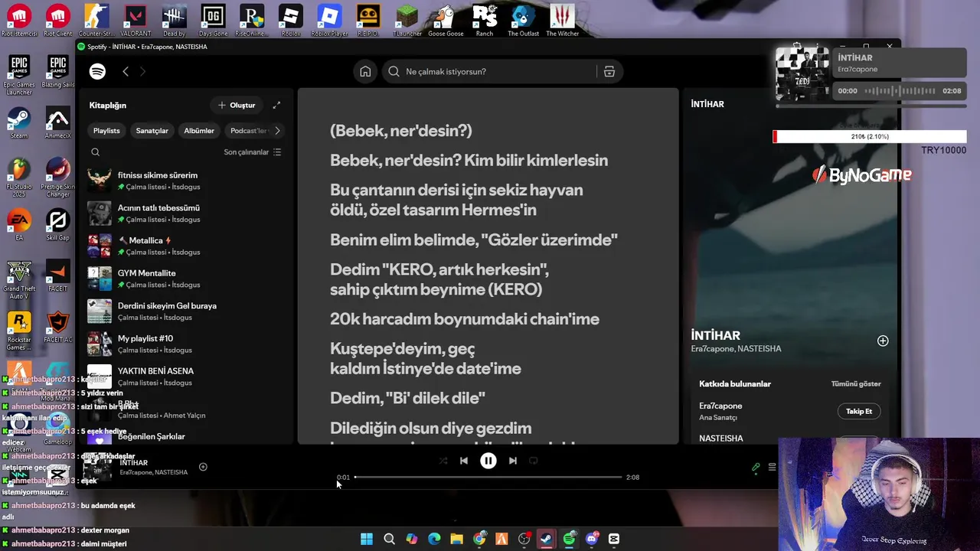Viewport: 980px width, 551px height.
Task: Open taskbar Search
Action: [x=389, y=539]
